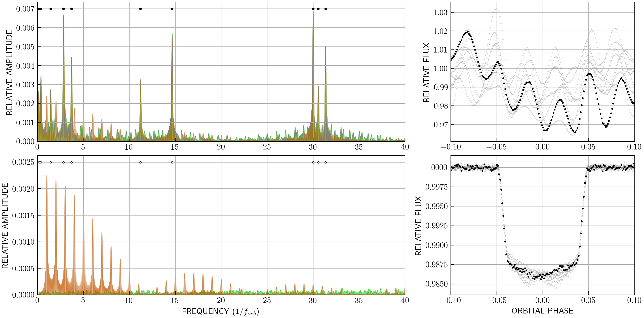Select the 0.004 y-axis tick label
The image size is (644, 318).
pyautogui.click(x=25, y=66)
